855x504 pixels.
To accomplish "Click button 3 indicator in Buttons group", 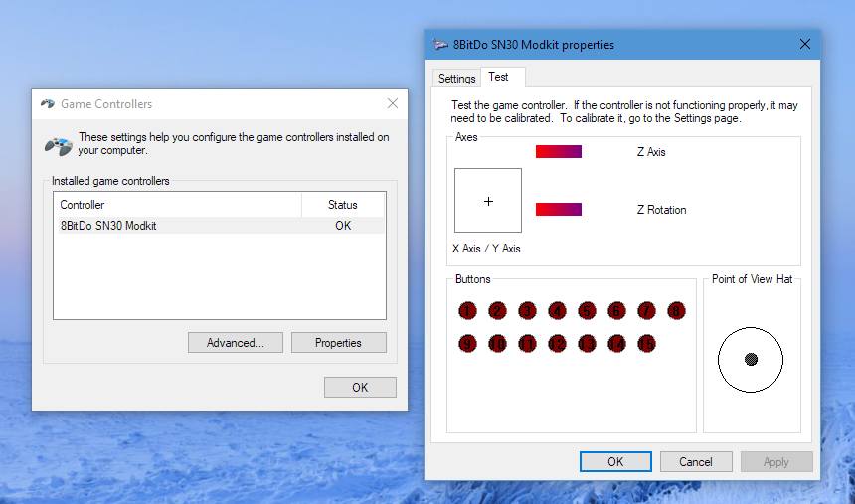I will tap(527, 311).
